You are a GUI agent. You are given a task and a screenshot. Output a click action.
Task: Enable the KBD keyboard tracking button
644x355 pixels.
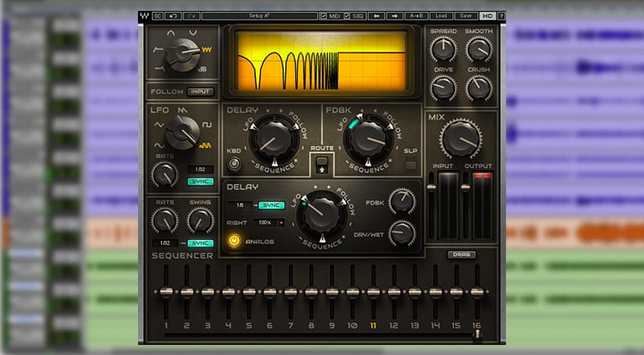click(234, 165)
